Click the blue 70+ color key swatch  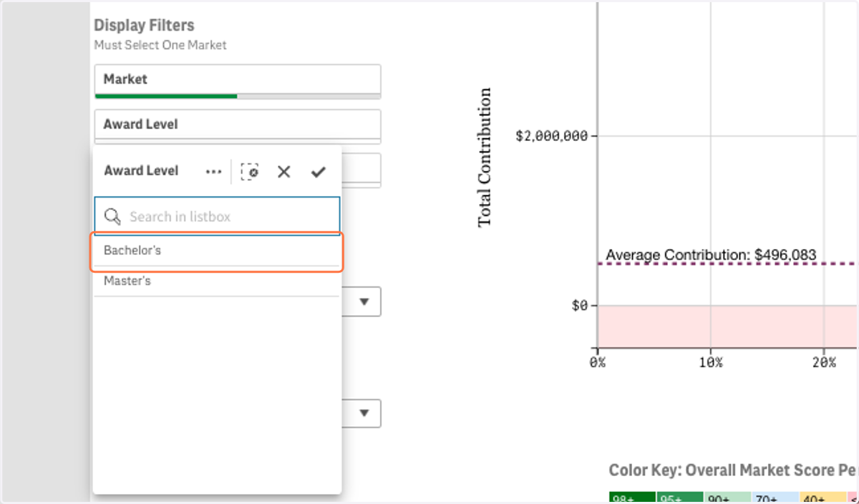tap(775, 498)
